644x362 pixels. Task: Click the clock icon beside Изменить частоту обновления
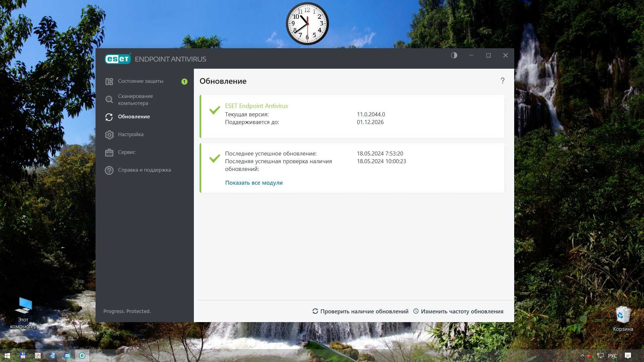(416, 311)
